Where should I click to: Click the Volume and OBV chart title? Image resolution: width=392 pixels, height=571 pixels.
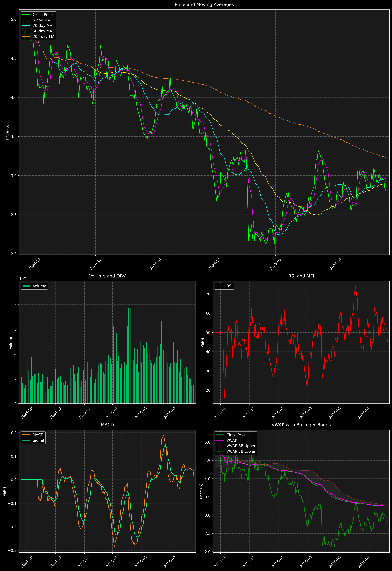click(x=107, y=276)
